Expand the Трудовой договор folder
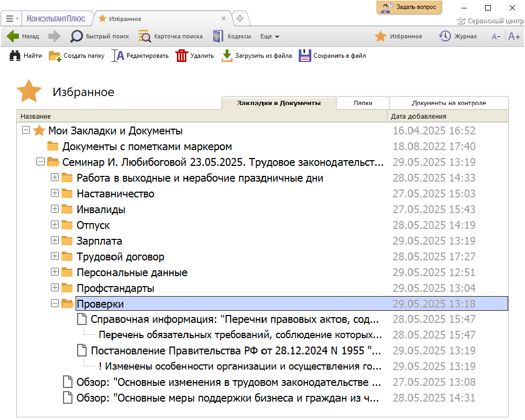 tap(55, 256)
